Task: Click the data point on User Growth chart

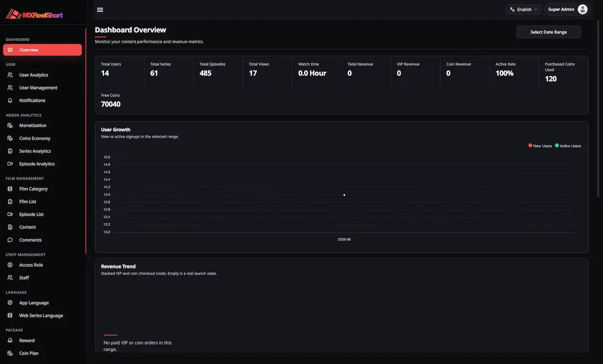Action: 344,195
